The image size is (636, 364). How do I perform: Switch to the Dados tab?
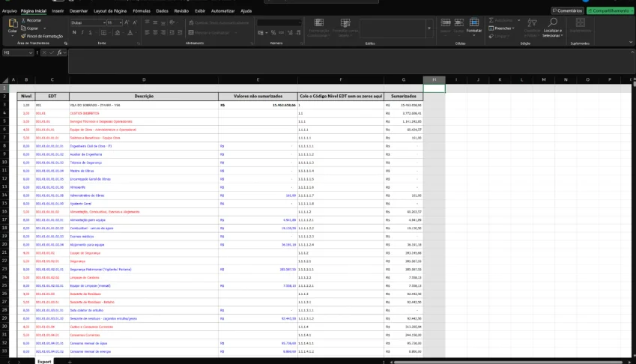coord(162,11)
